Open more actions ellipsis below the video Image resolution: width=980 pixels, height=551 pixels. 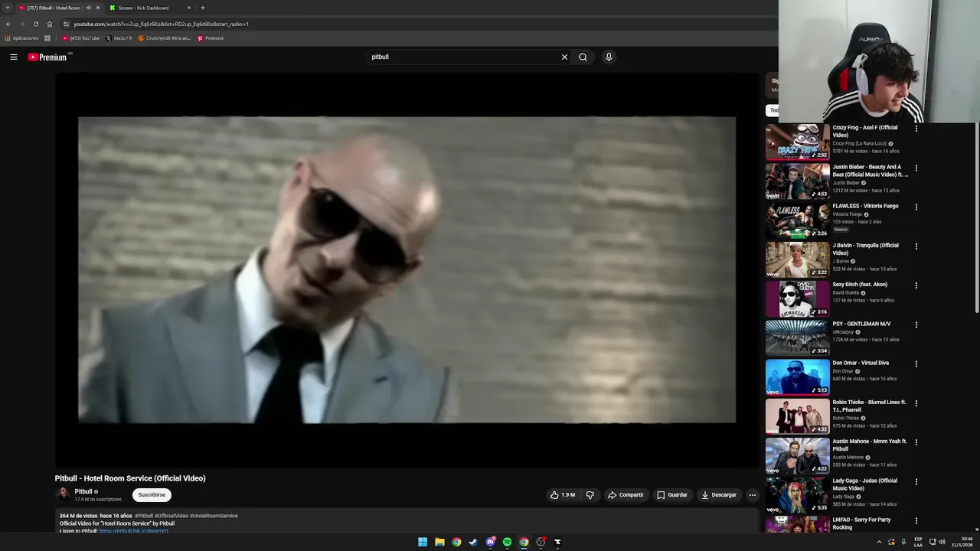coord(752,495)
